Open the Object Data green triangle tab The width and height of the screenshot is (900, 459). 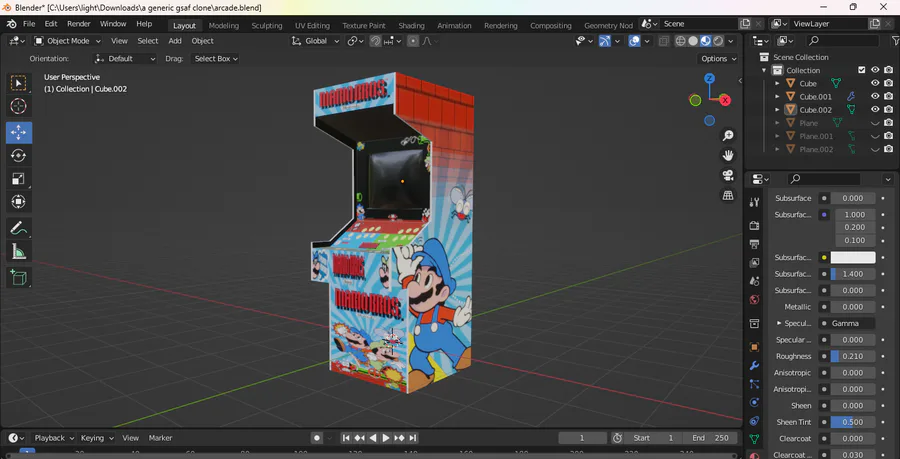coord(754,439)
